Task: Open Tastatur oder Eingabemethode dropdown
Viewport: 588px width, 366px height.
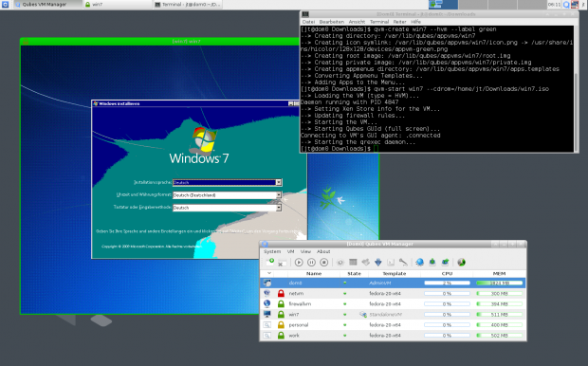Action: 278,208
